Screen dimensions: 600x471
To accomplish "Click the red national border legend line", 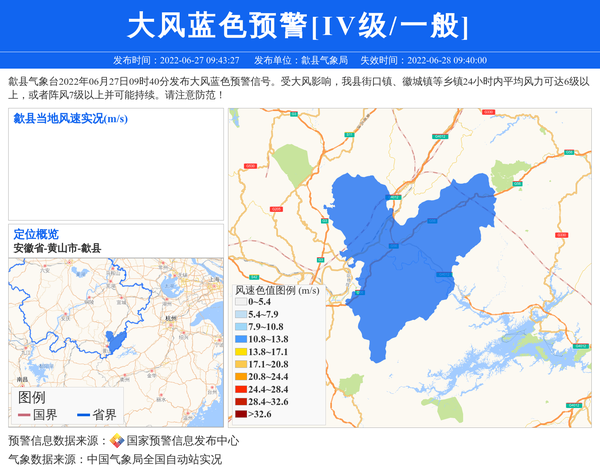I will pos(25,415).
